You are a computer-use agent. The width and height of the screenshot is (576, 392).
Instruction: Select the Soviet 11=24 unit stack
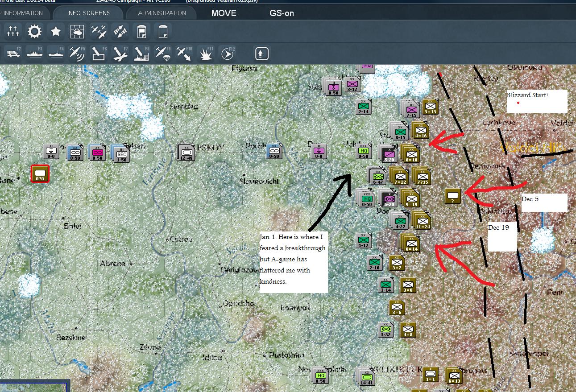423,221
